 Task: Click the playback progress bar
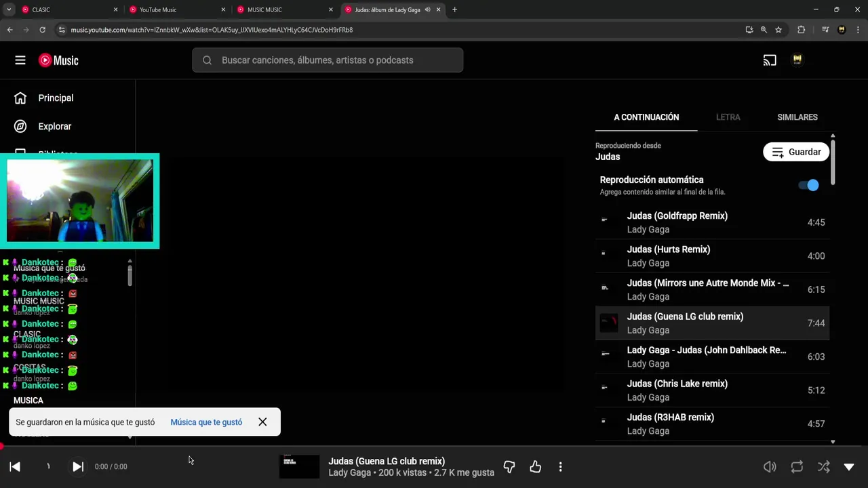(x=434, y=446)
